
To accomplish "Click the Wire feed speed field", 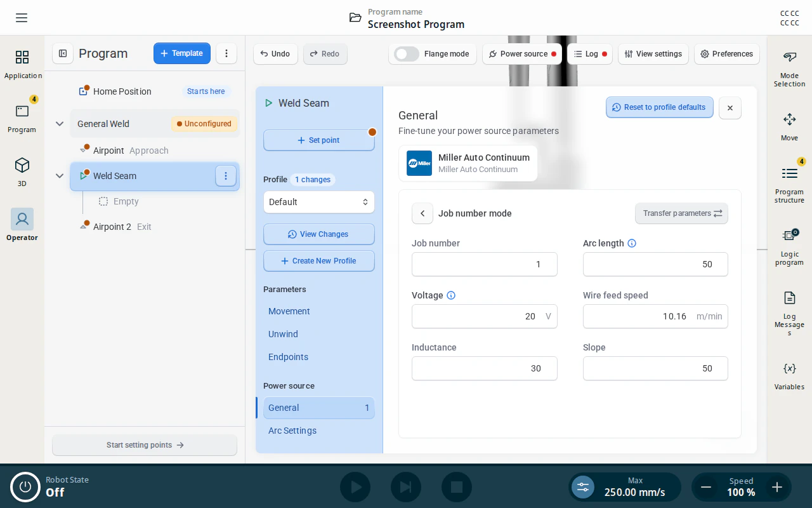I will pos(655,316).
